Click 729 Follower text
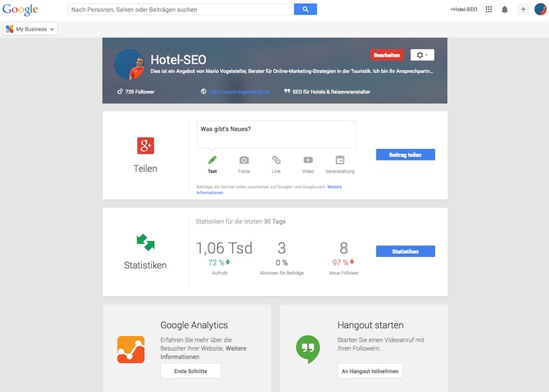This screenshot has width=549, height=392. 140,92
